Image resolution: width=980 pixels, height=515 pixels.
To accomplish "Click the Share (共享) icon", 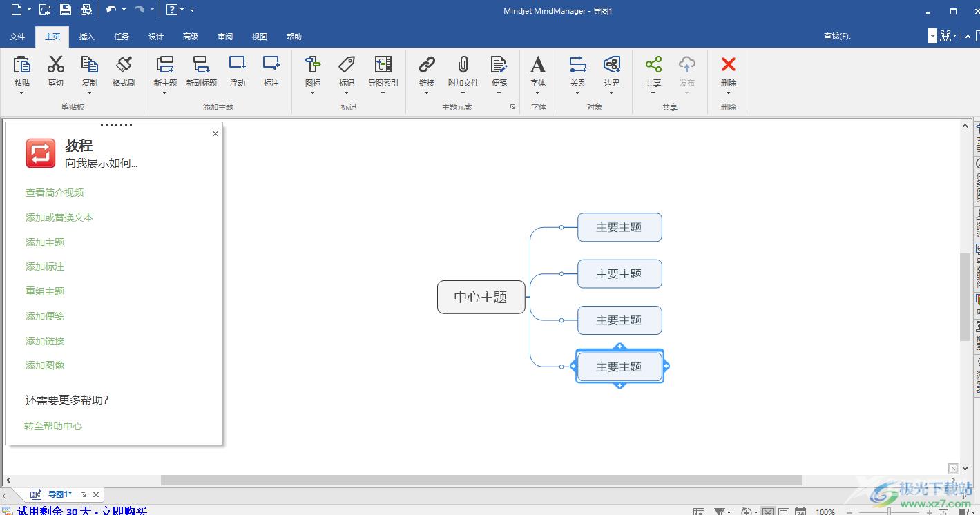I will pos(653,65).
